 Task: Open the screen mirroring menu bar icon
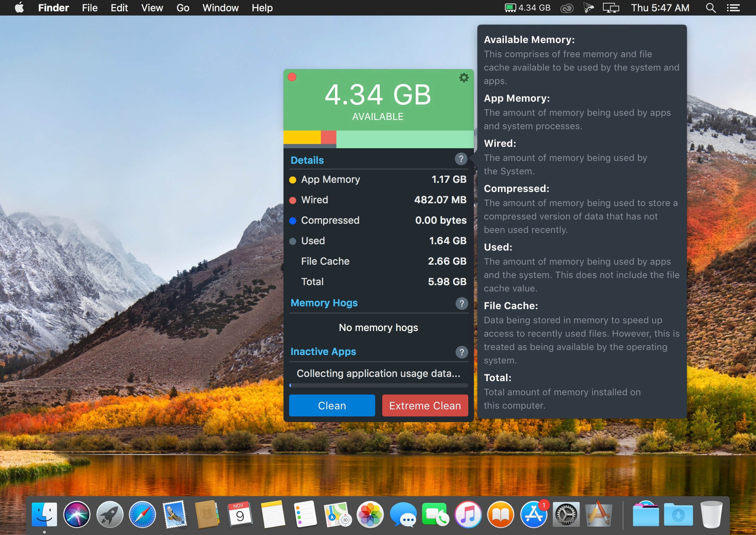[611, 7]
